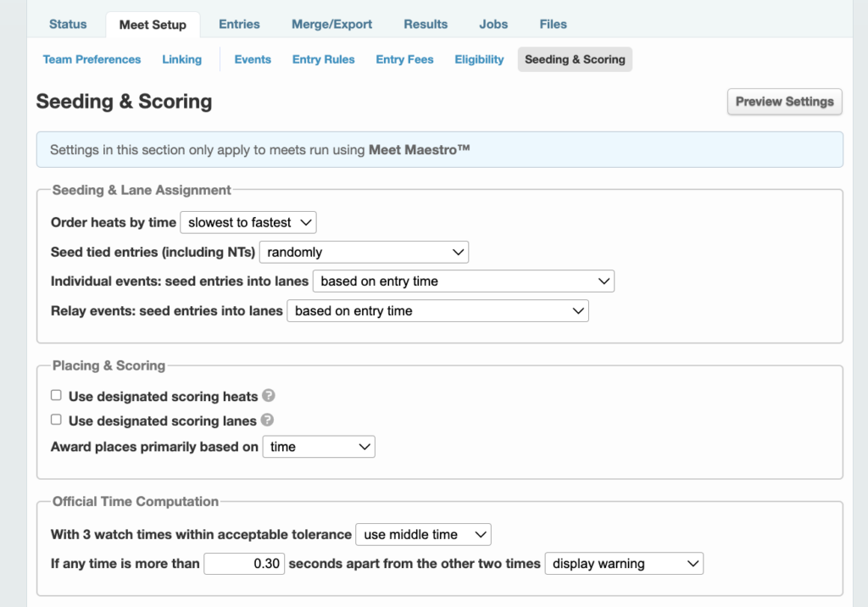
Task: Click the Preview Settings button
Action: [x=784, y=102]
